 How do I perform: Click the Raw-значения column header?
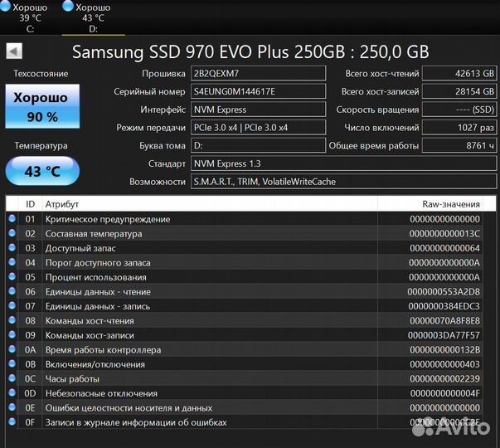tap(430, 204)
